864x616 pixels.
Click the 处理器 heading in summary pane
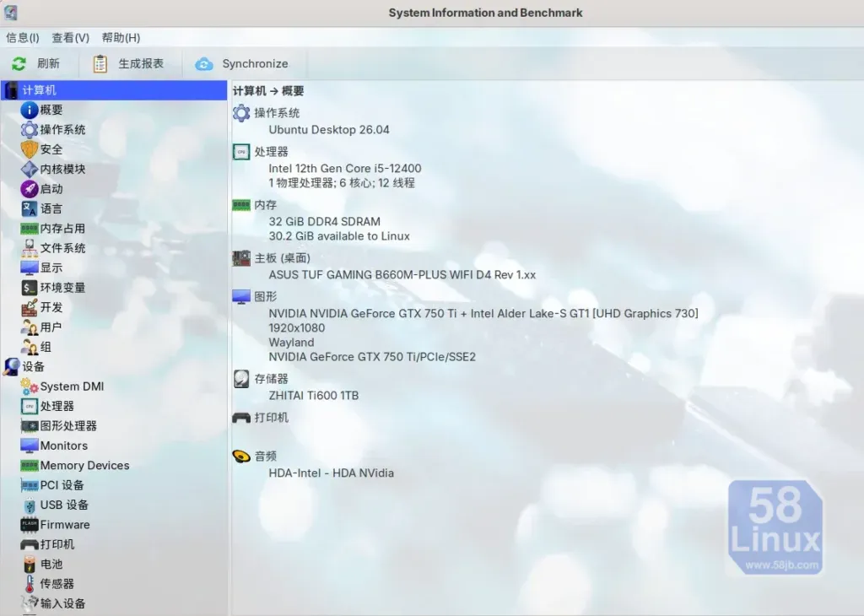[271, 152]
